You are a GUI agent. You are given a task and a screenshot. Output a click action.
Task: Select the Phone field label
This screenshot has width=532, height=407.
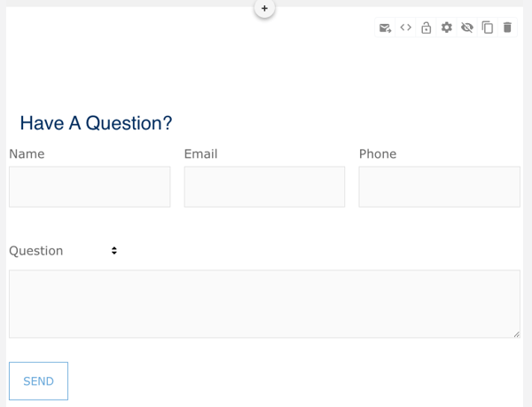pyautogui.click(x=378, y=154)
